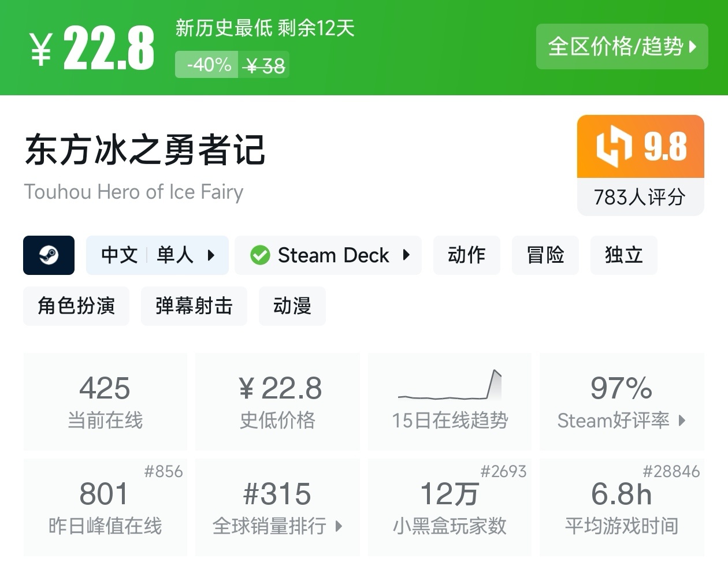728x562 pixels.
Task: Open 全区价格/趋势 regional price trends
Action: 622,47
